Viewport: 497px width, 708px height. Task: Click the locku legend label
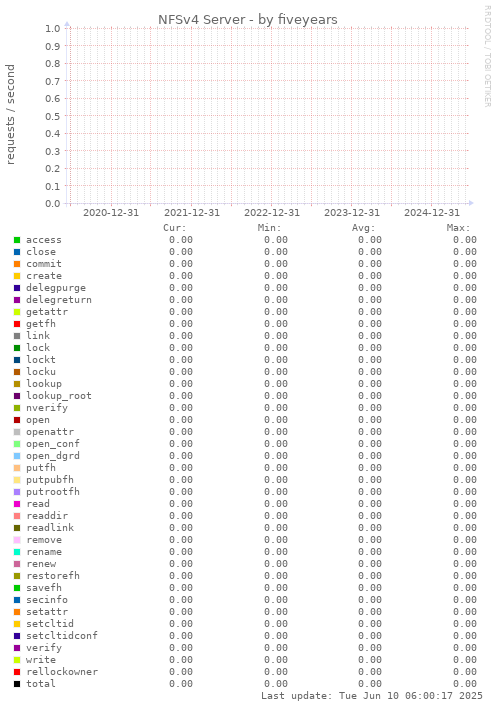click(41, 372)
